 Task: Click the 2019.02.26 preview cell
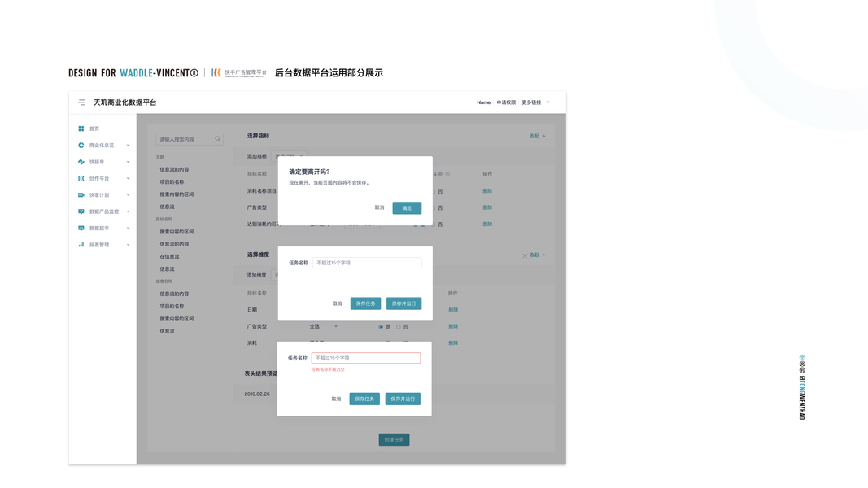257,394
